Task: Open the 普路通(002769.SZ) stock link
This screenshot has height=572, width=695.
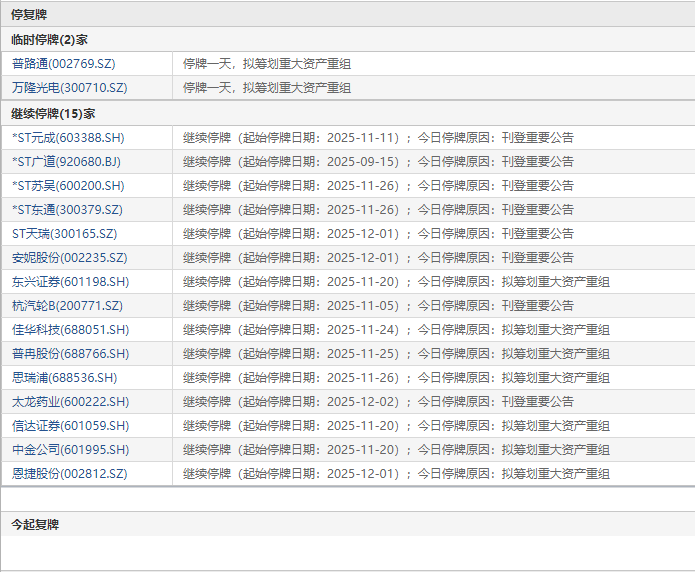Action: (x=64, y=64)
